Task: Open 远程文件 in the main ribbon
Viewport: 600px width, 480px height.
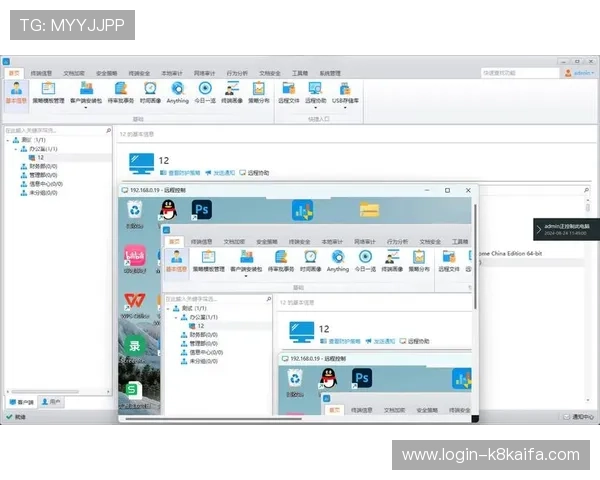Action: point(288,92)
